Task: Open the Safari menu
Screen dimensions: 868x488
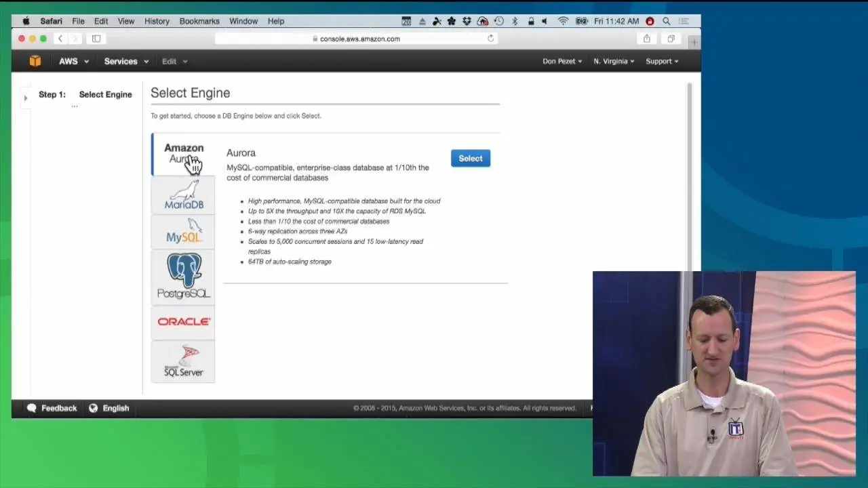Action: click(x=51, y=21)
